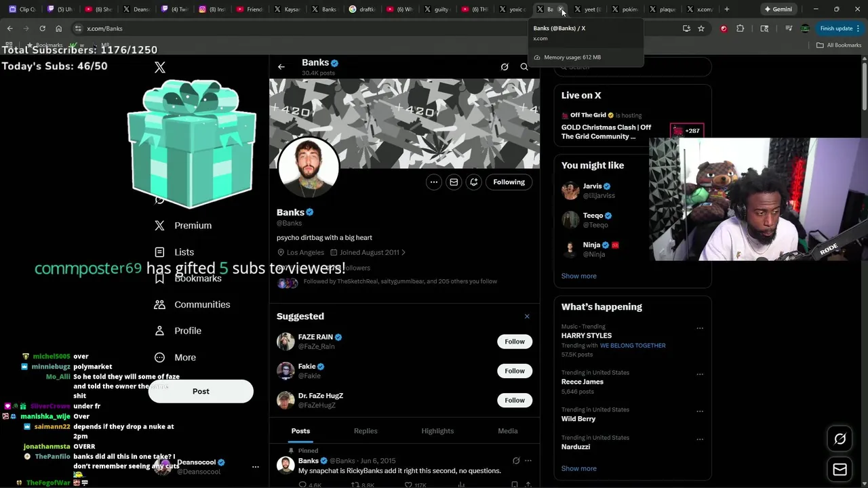Click the Followed by TheSketchReal link

[x=400, y=281]
